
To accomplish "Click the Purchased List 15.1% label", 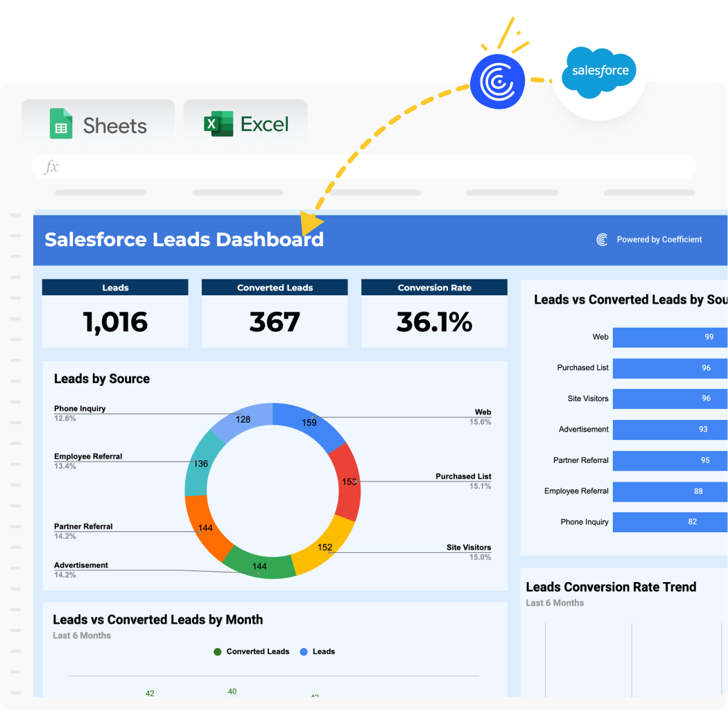I will coord(463,481).
